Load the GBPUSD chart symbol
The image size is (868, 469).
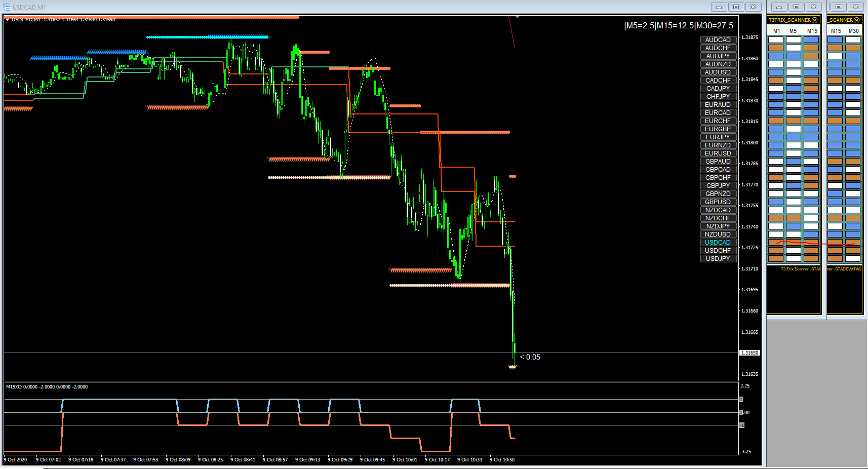pos(718,202)
